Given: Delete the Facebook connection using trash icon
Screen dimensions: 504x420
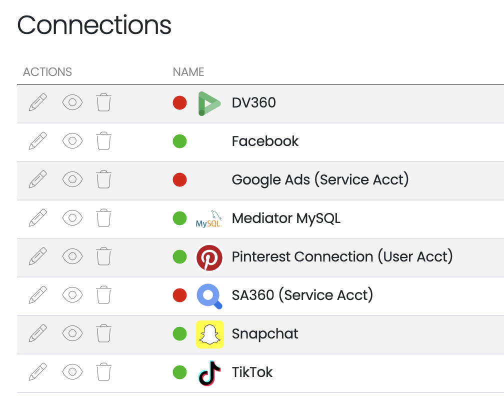Looking at the screenshot, I should (104, 140).
